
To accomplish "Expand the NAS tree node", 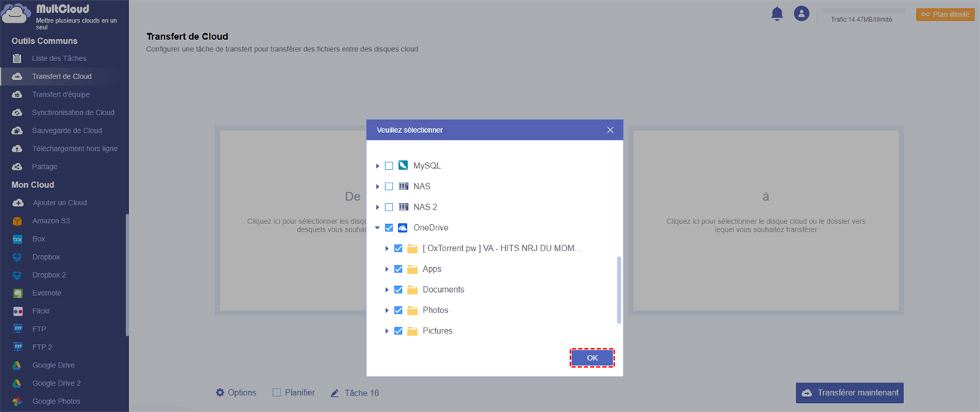I will point(378,186).
